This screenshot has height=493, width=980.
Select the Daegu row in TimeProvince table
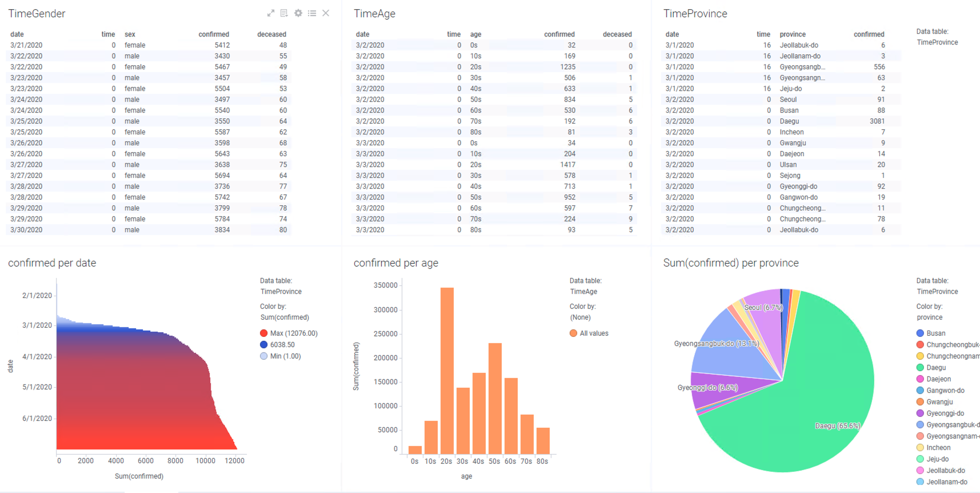point(782,121)
